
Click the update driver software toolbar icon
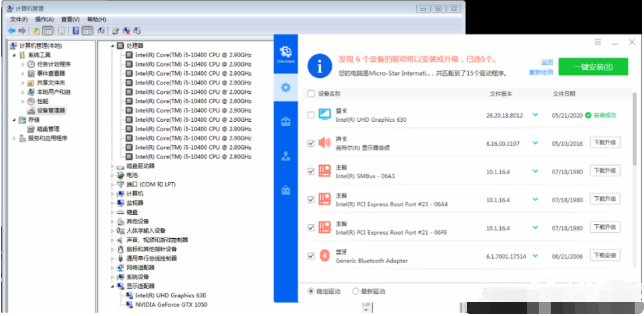pyautogui.click(x=115, y=31)
